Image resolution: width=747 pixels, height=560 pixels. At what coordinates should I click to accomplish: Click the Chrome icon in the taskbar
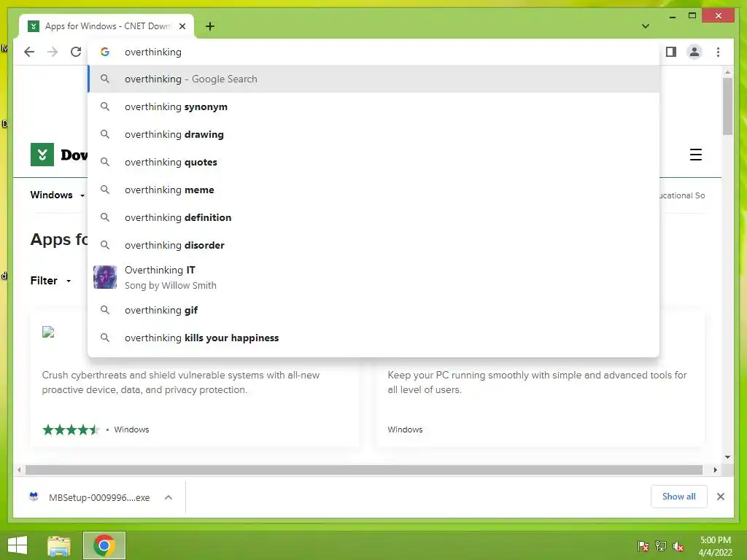tap(104, 545)
